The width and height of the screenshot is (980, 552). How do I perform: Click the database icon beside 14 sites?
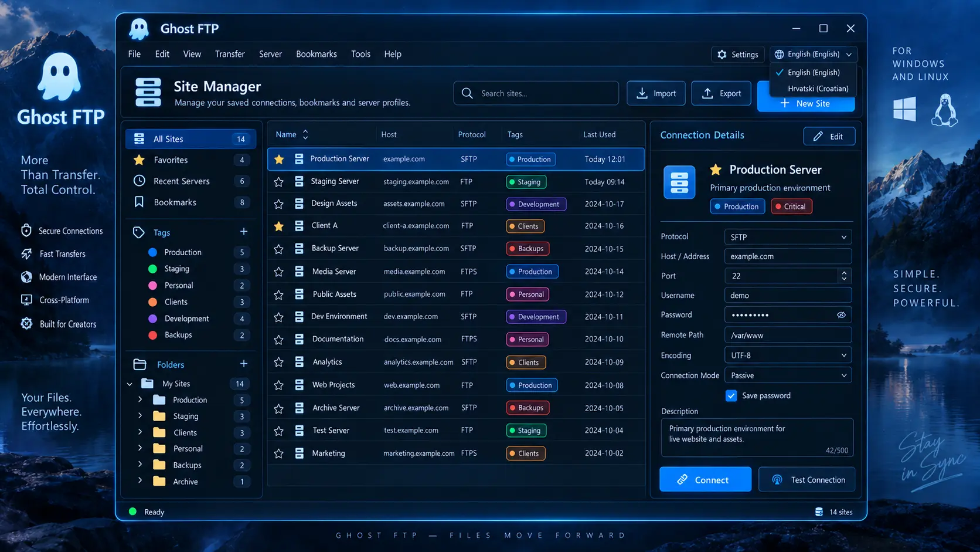(x=819, y=512)
